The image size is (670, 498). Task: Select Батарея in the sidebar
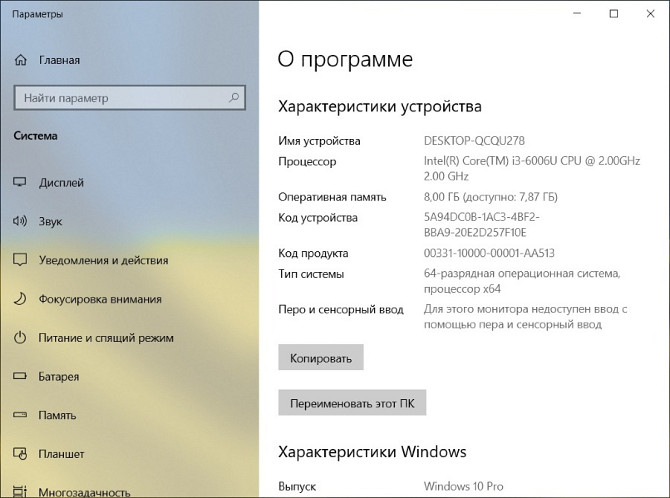click(59, 377)
